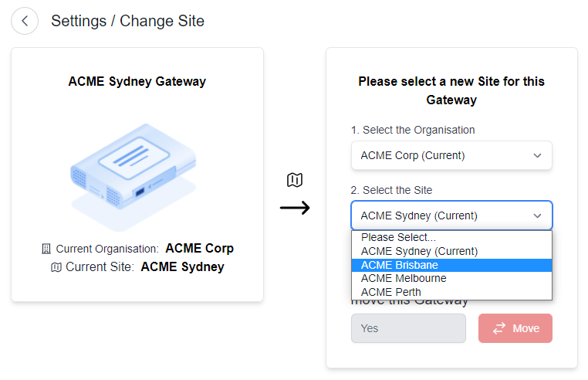Click the swap arrows icon on Move button
This screenshot has width=588, height=380.
click(499, 328)
